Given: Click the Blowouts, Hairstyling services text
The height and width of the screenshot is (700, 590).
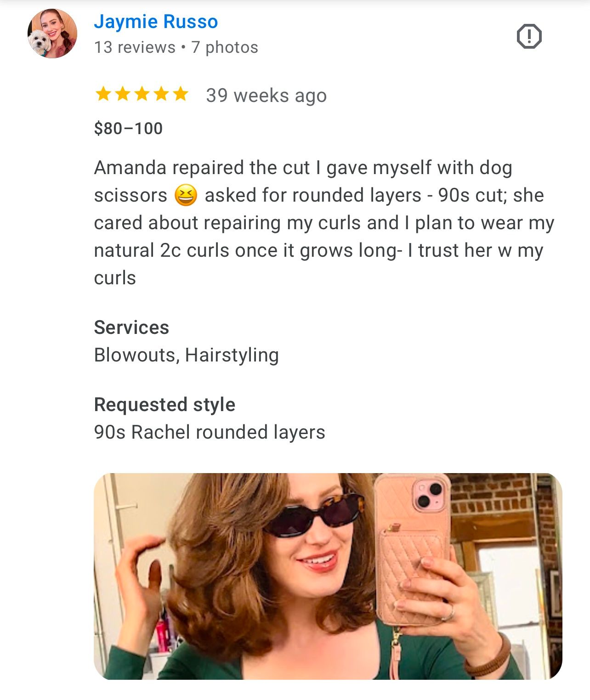Looking at the screenshot, I should click(186, 355).
